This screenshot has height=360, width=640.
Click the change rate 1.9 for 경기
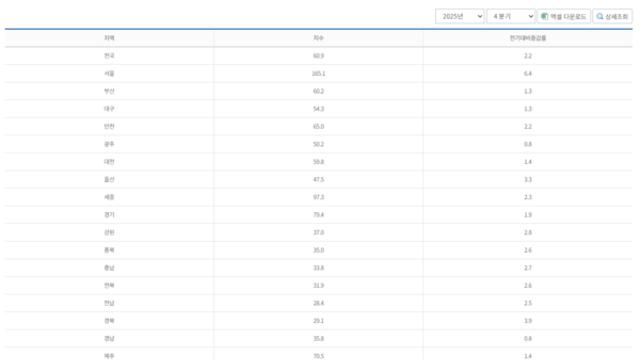[x=528, y=215]
